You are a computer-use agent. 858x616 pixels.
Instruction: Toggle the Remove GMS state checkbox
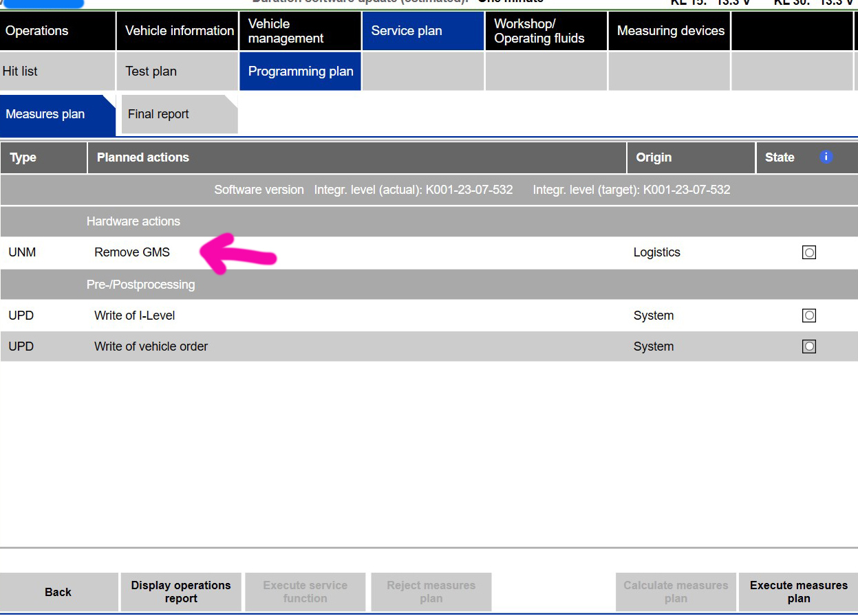pos(809,252)
